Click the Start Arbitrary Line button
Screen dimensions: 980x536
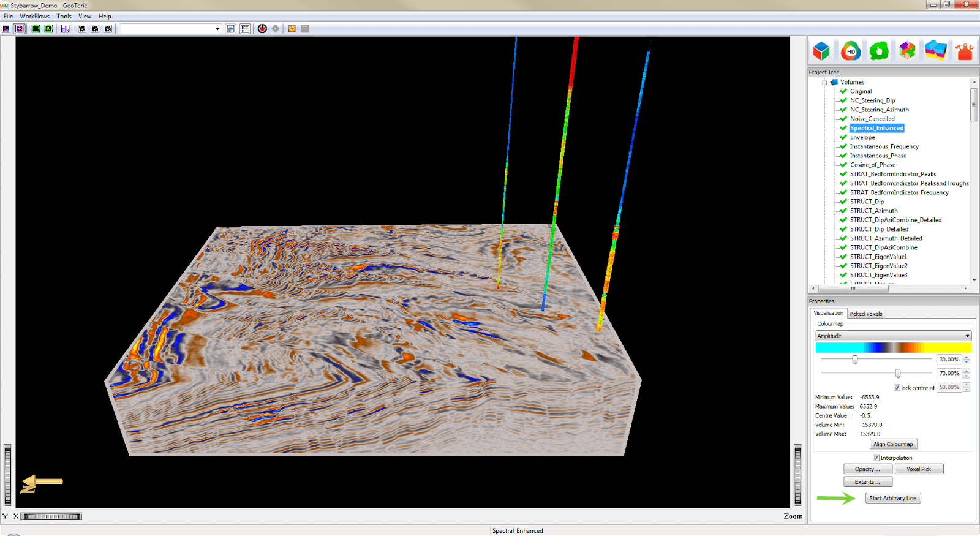tap(892, 498)
